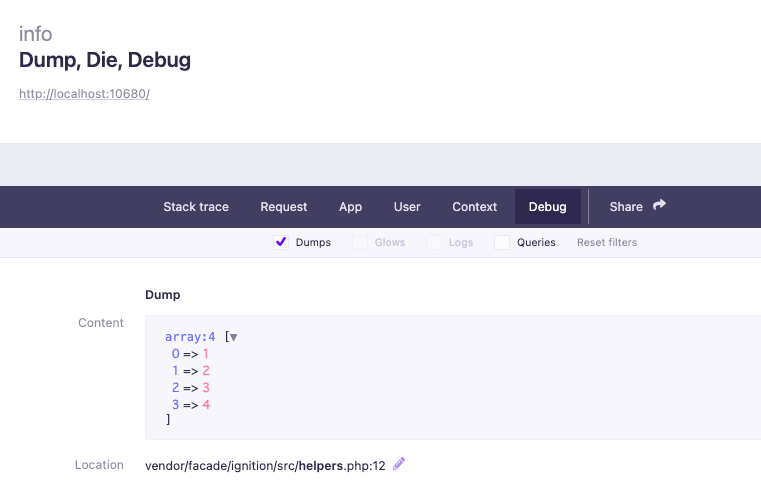Click the Share arrow icon
761x487 pixels.
click(x=659, y=205)
